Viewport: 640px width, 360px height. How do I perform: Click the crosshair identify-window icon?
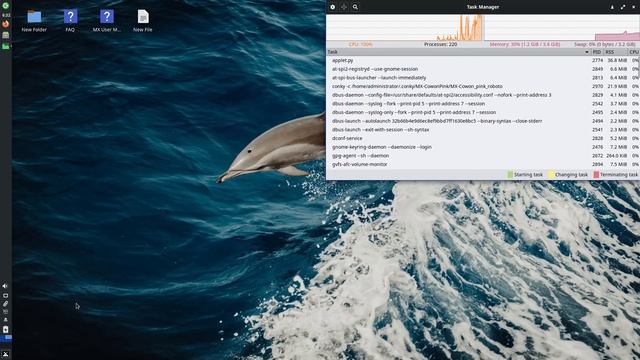click(344, 7)
